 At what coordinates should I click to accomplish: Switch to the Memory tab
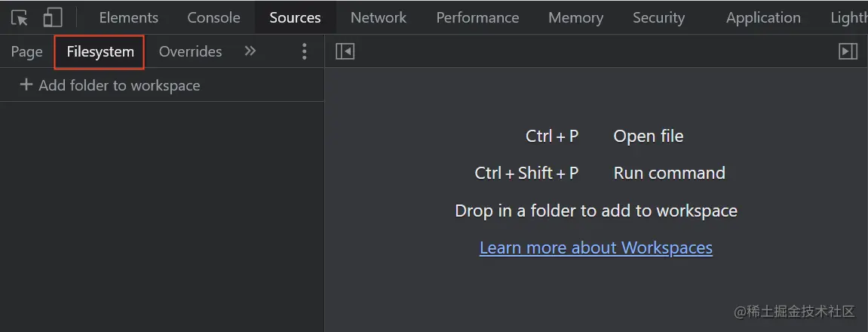(575, 17)
